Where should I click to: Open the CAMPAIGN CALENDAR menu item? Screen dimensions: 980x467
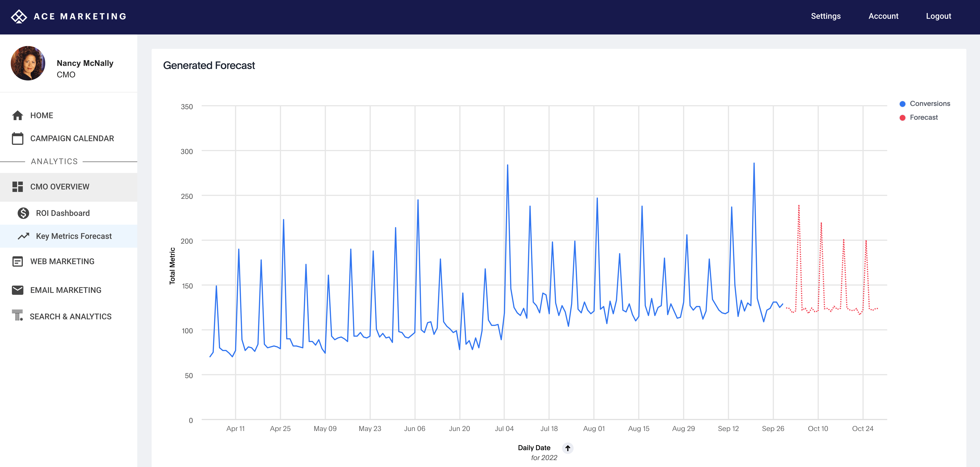tap(72, 139)
